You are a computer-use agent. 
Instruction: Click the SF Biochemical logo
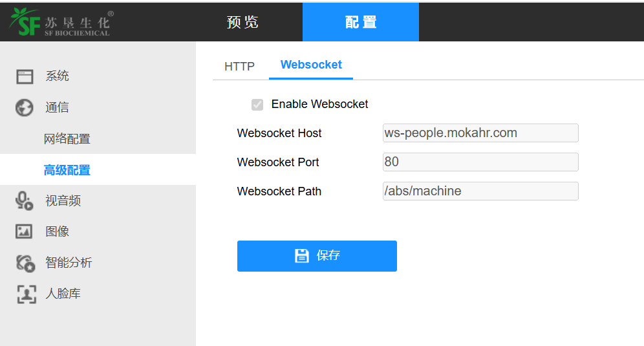60,23
